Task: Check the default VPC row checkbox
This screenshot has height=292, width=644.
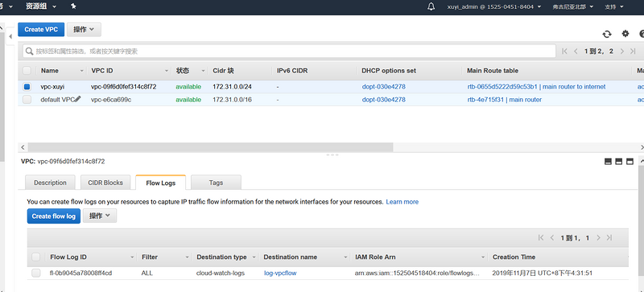Action: (27, 100)
